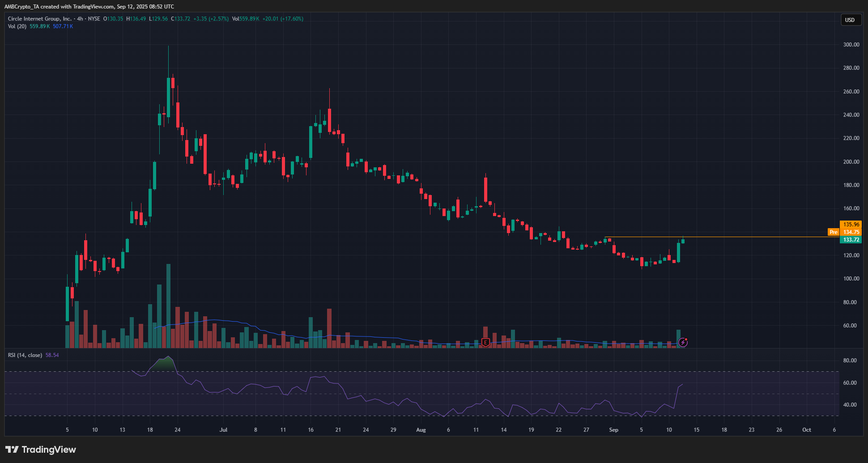Click the green 133.72 current price label

pyautogui.click(x=851, y=240)
